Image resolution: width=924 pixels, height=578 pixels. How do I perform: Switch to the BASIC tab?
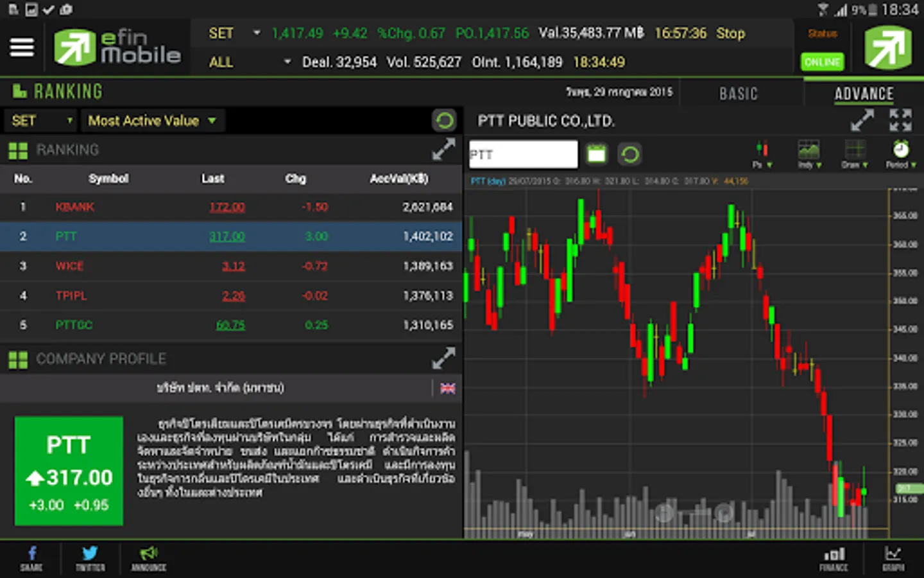[739, 94]
